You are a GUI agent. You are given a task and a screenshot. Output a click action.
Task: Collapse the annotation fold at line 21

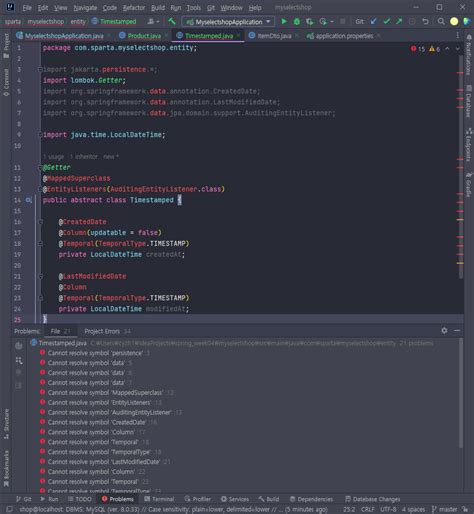40,276
